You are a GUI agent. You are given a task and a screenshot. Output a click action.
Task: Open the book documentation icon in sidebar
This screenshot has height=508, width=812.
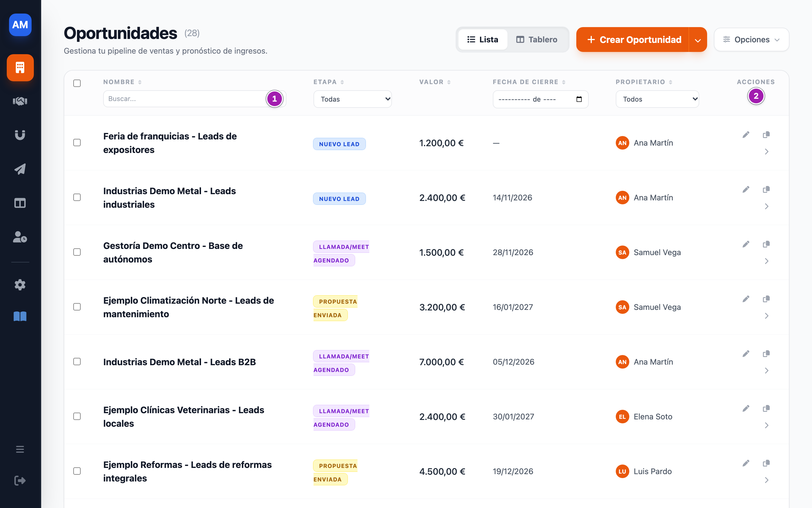tap(20, 316)
